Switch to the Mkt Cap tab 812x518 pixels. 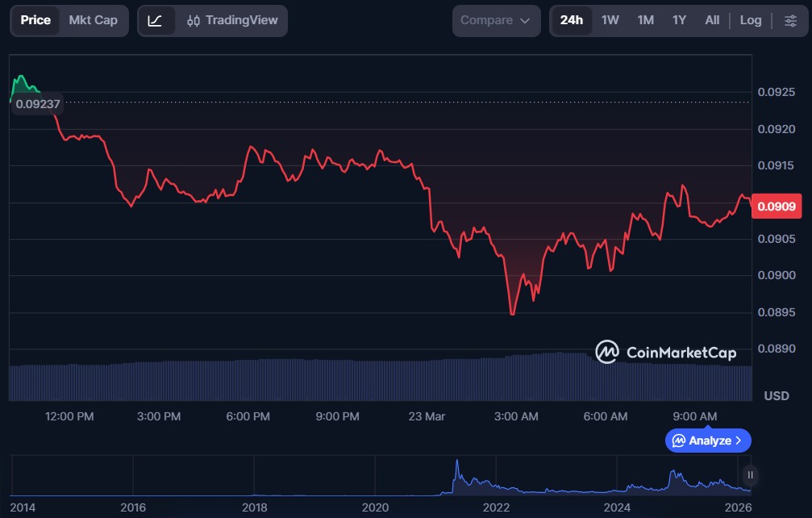[x=93, y=20]
